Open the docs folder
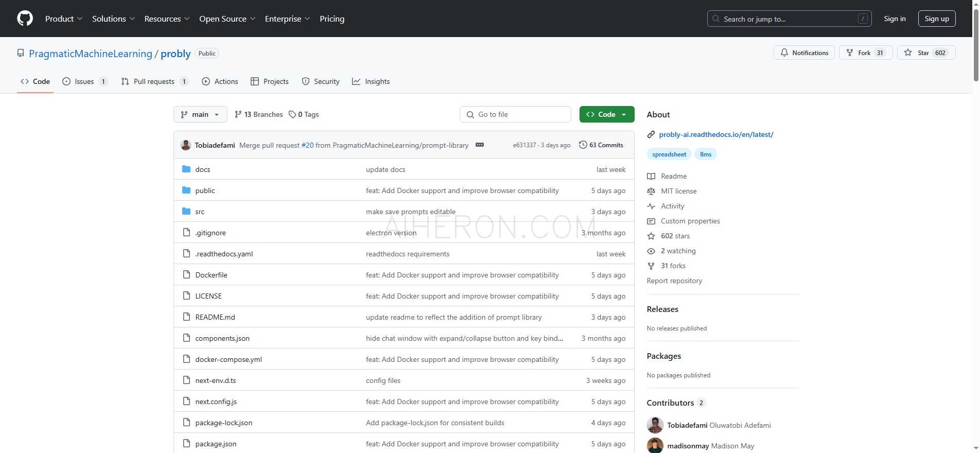This screenshot has height=453, width=980. click(x=203, y=169)
